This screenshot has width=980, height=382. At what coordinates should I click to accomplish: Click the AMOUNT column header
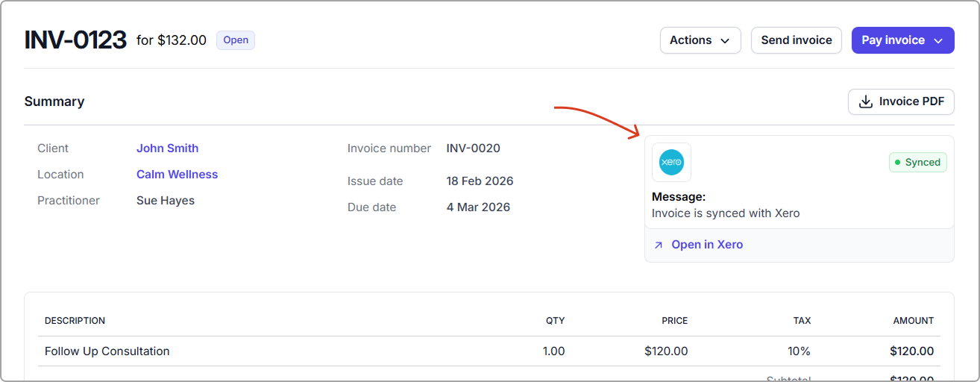913,321
